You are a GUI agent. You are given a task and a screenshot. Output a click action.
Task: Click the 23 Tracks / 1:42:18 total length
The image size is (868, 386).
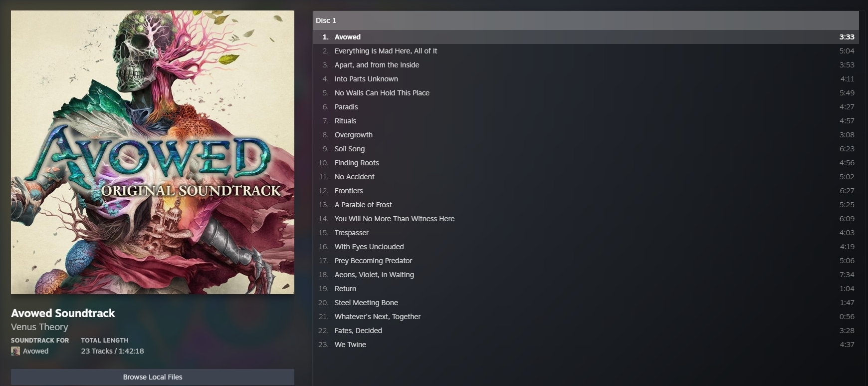pos(112,351)
